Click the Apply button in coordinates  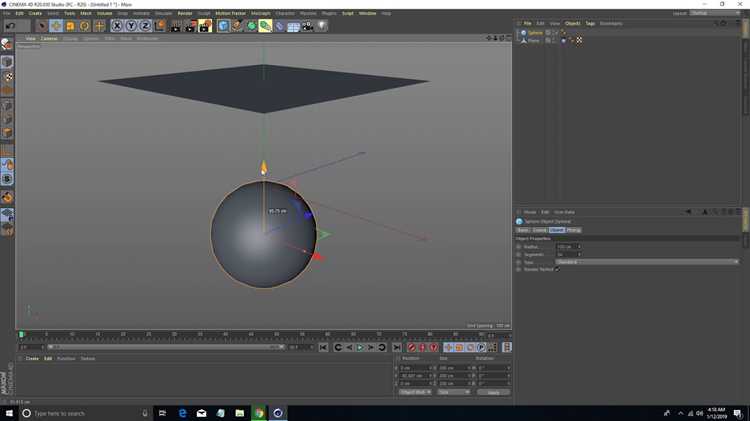click(x=493, y=392)
